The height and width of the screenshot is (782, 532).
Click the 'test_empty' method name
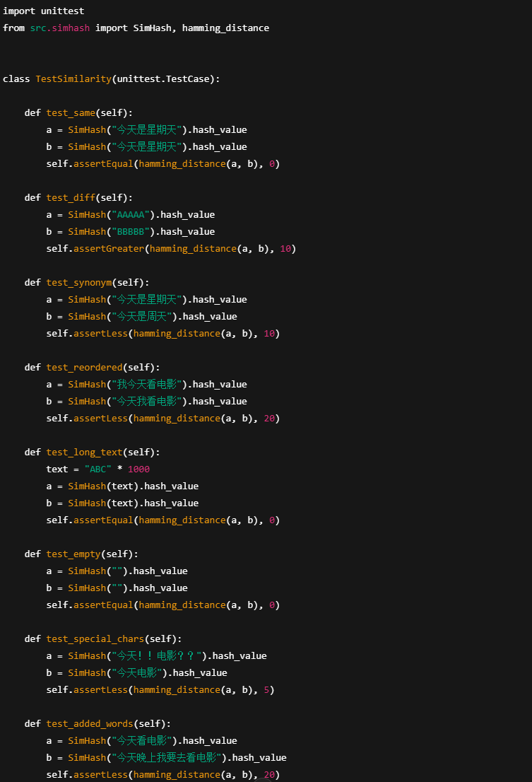(73, 554)
